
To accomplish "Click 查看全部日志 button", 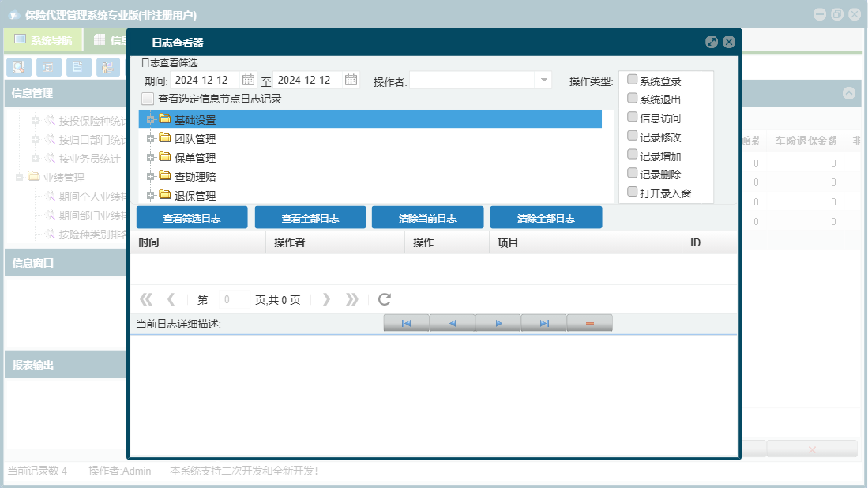I will [x=310, y=218].
